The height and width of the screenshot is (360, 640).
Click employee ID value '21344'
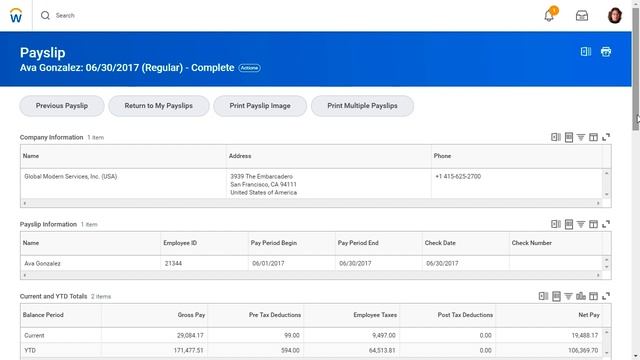(173, 263)
